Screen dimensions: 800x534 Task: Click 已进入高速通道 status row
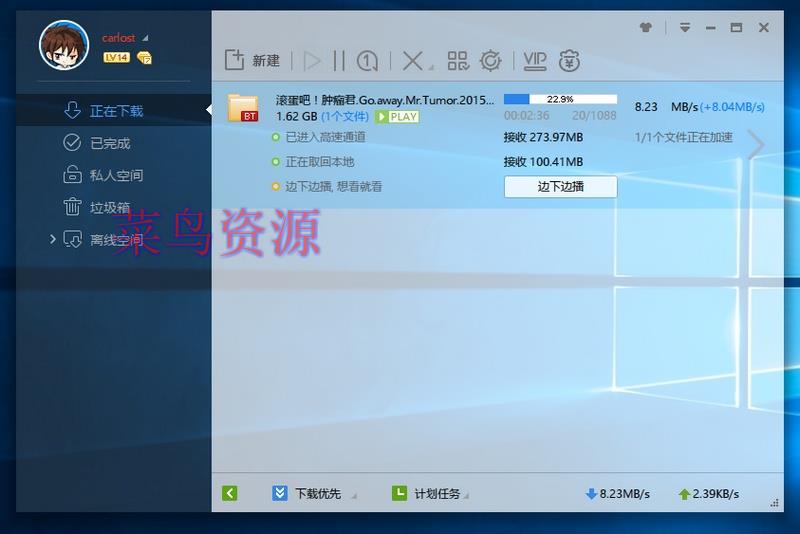tap(319, 137)
